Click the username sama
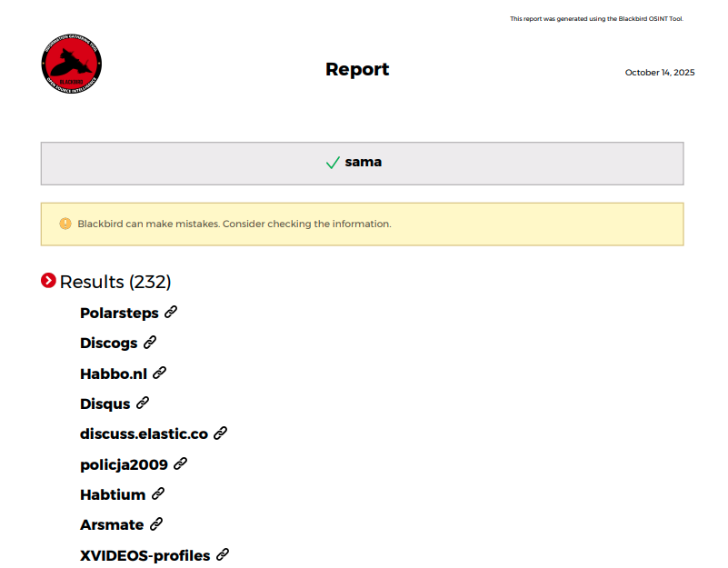The width and height of the screenshot is (728, 568). tap(363, 162)
